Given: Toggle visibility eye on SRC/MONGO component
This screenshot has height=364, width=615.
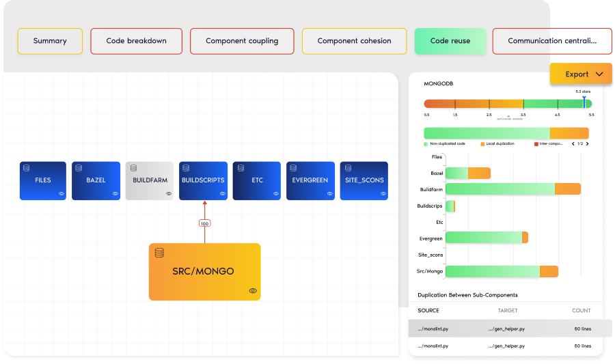Looking at the screenshot, I should (253, 291).
